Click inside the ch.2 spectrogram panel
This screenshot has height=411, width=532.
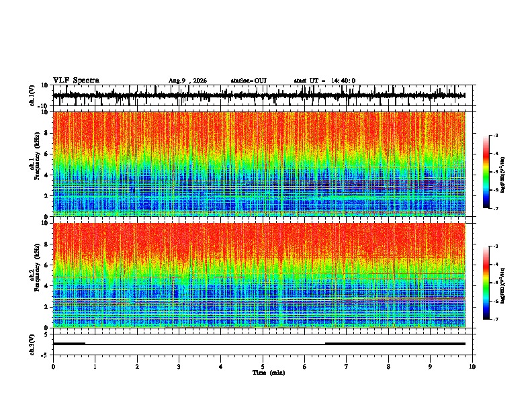click(x=259, y=275)
